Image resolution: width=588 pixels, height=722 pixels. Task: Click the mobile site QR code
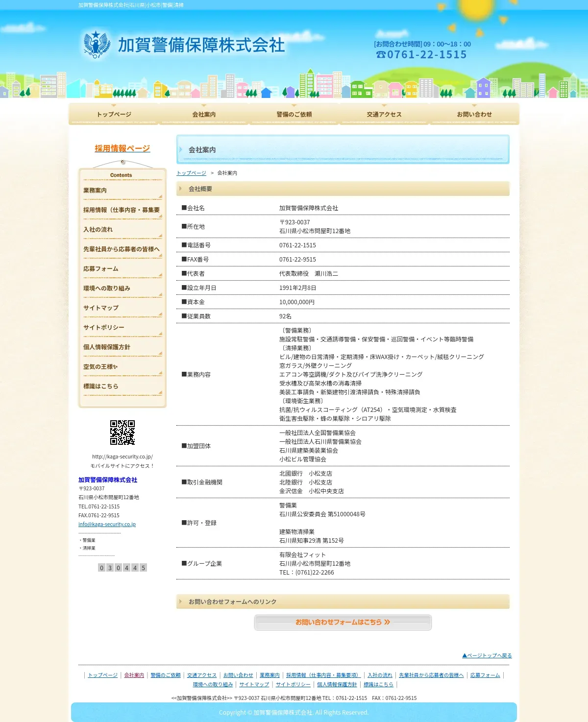pos(122,433)
